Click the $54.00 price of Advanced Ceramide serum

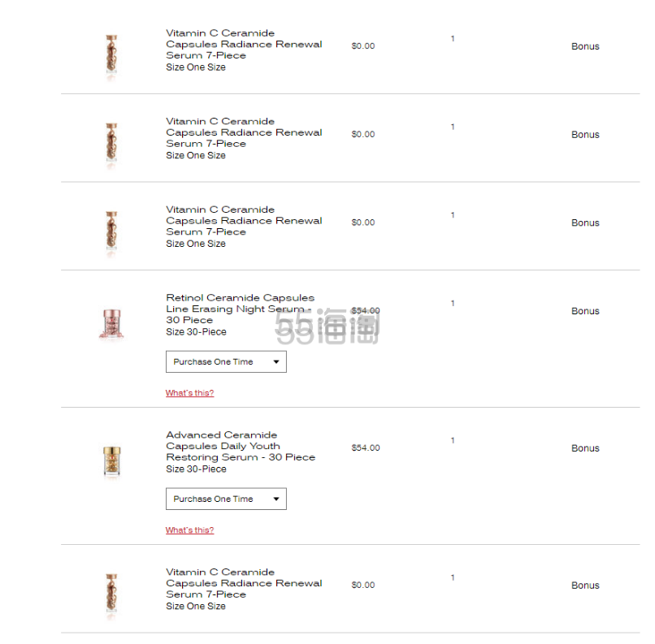pyautogui.click(x=366, y=447)
